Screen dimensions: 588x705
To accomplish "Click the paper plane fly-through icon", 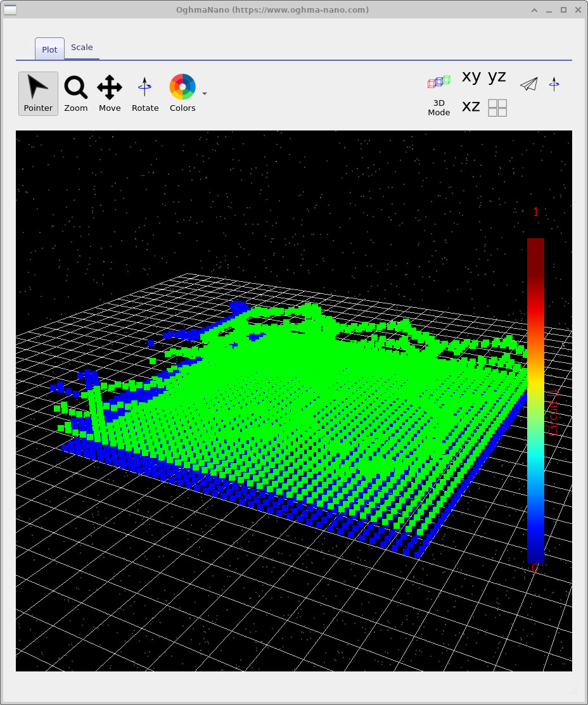I will coord(529,84).
